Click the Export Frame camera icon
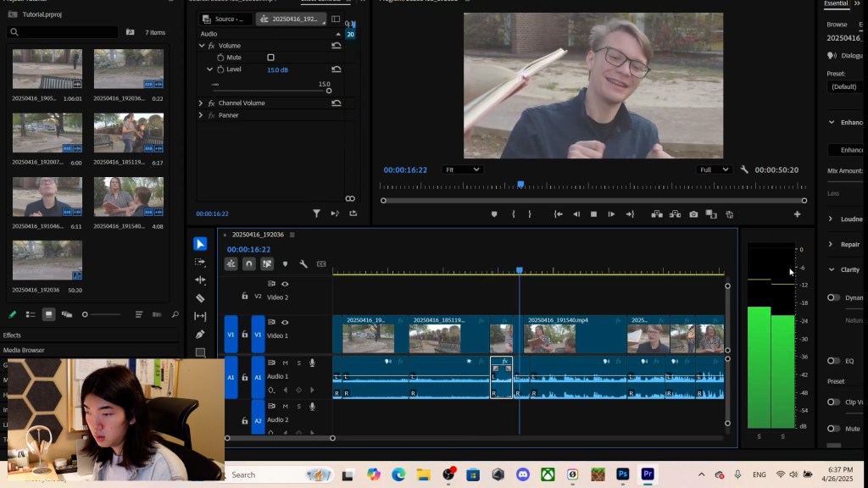Viewport: 868px width, 488px height. coord(693,214)
